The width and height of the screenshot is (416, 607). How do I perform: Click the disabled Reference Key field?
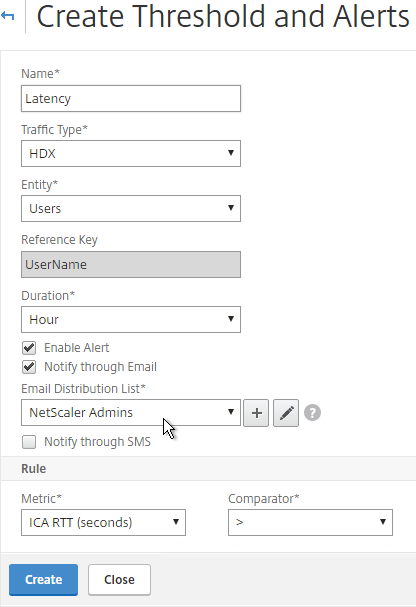[131, 264]
